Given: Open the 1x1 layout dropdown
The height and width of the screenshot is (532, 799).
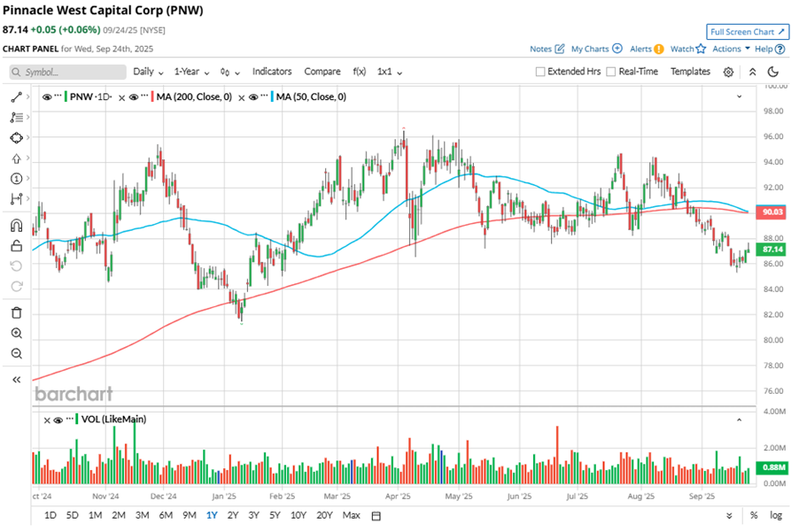Looking at the screenshot, I should click(x=390, y=72).
